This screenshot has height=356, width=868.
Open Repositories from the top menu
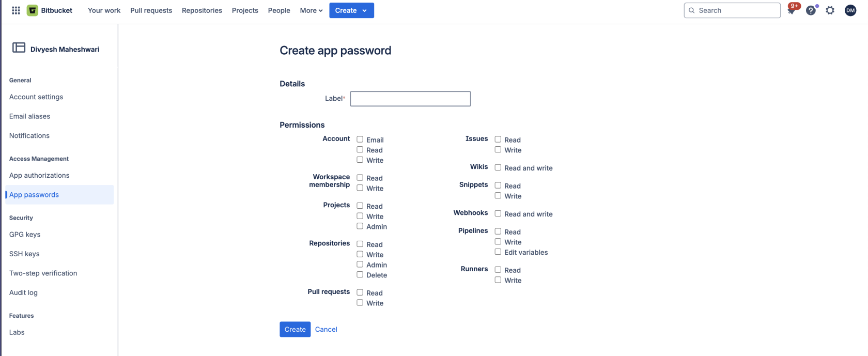[202, 10]
